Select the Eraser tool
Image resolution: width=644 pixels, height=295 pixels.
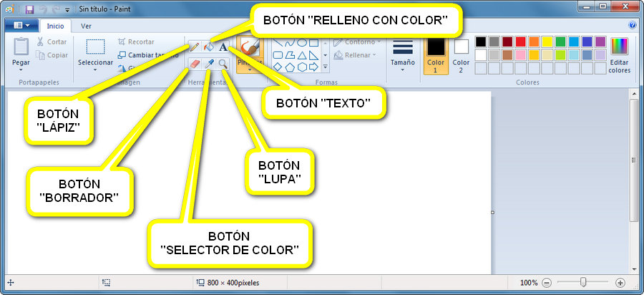tap(194, 64)
